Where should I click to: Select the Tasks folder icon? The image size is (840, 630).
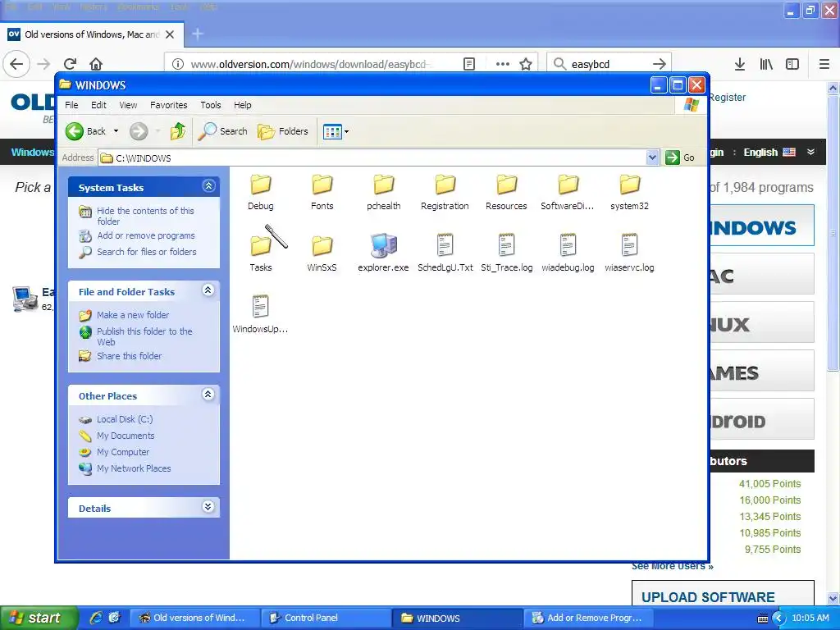coord(262,245)
